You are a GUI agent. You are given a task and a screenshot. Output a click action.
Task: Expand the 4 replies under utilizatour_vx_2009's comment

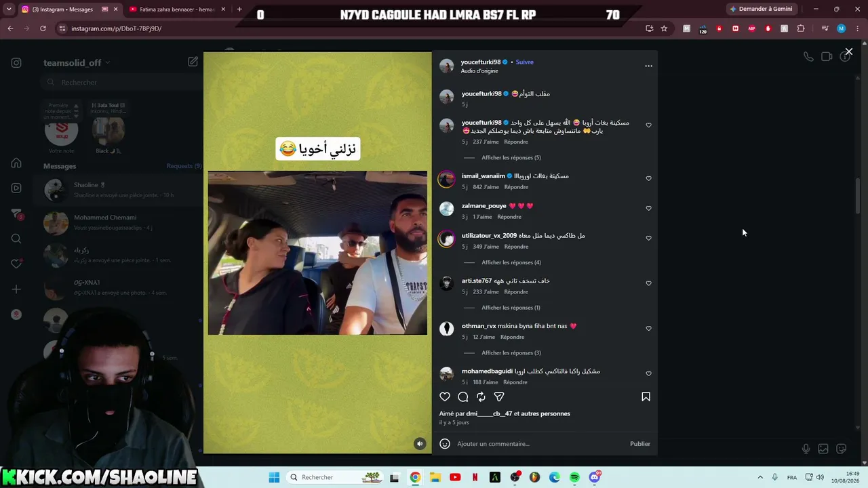click(x=511, y=262)
